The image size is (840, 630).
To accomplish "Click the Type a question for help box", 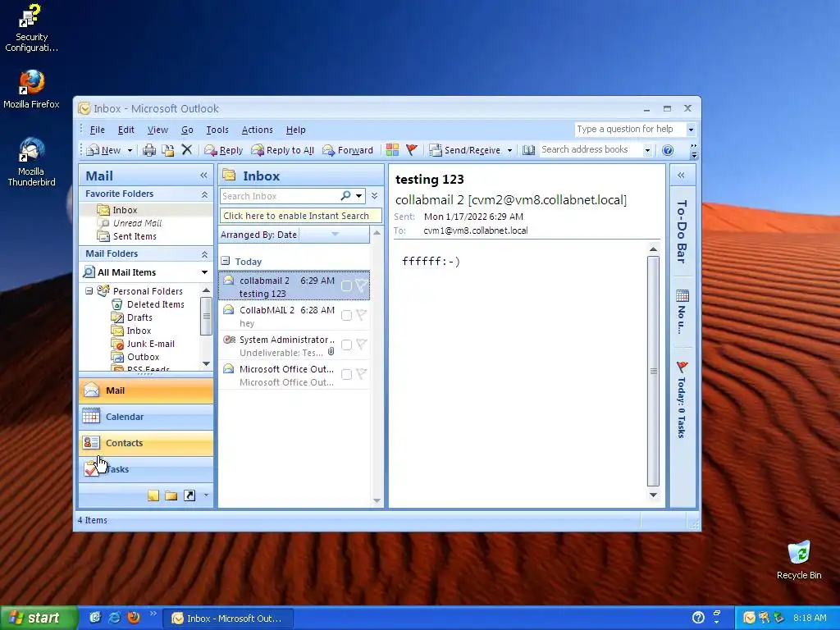I will point(630,129).
